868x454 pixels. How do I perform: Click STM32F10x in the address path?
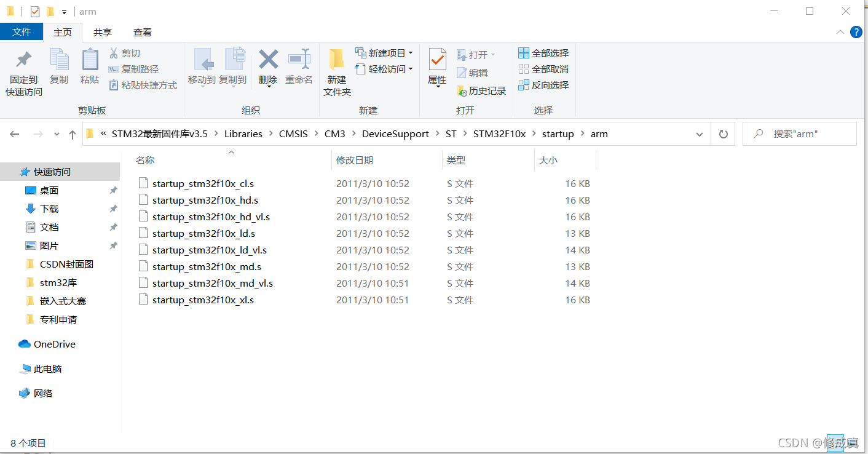coord(499,134)
